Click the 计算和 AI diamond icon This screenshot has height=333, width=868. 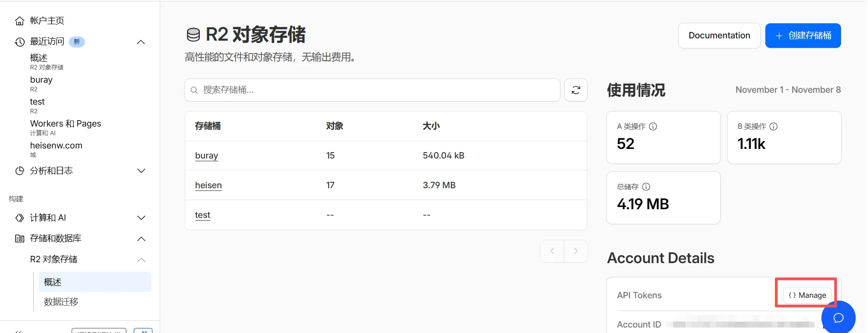[x=20, y=218]
